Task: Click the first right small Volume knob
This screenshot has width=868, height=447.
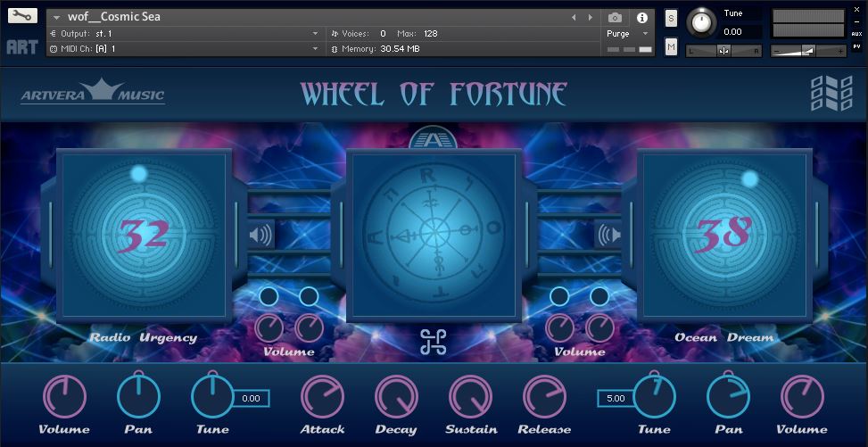Action: tap(559, 328)
